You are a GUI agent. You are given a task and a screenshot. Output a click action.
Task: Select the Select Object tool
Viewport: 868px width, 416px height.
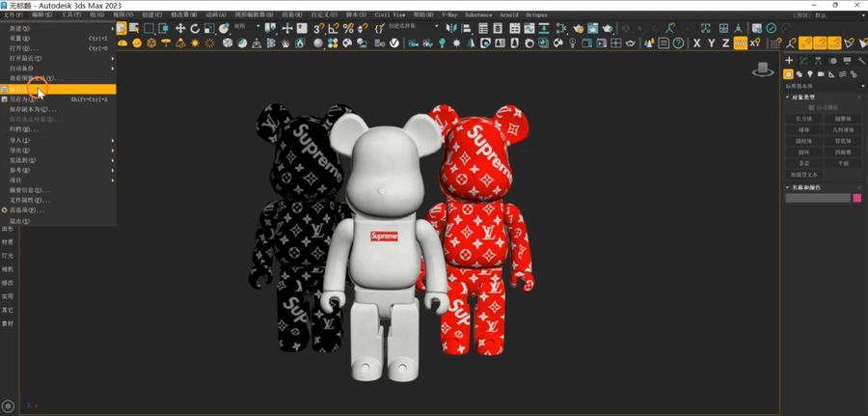pyautogui.click(x=122, y=28)
